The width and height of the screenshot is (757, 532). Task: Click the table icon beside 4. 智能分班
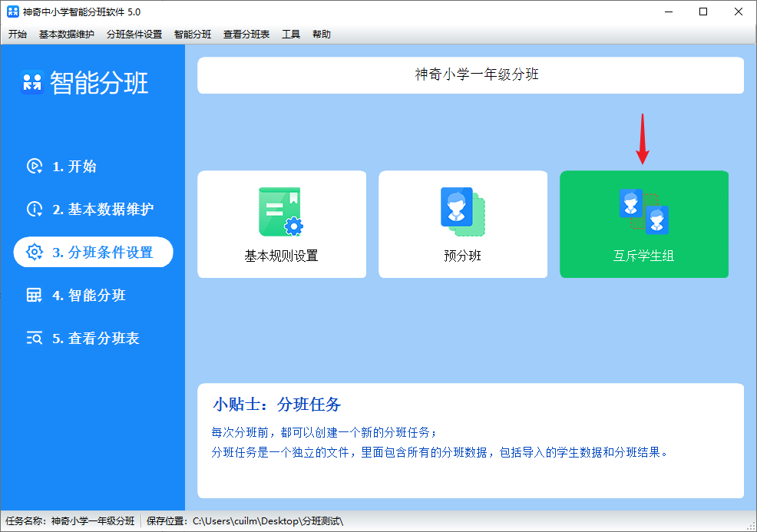click(x=35, y=296)
